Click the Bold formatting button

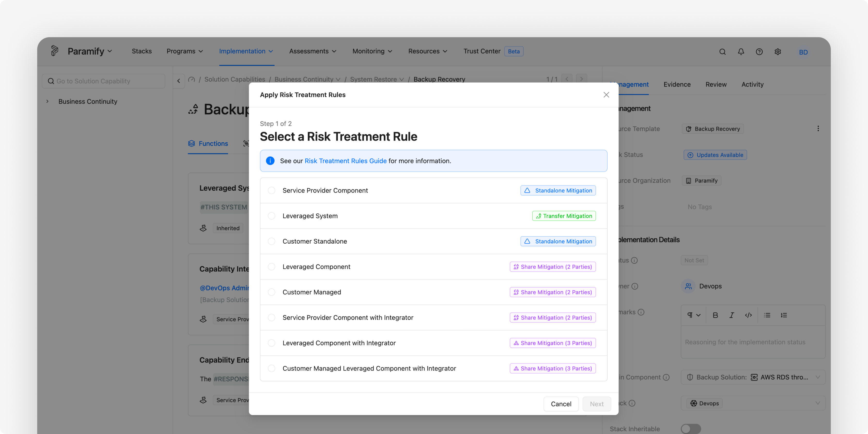(x=715, y=315)
